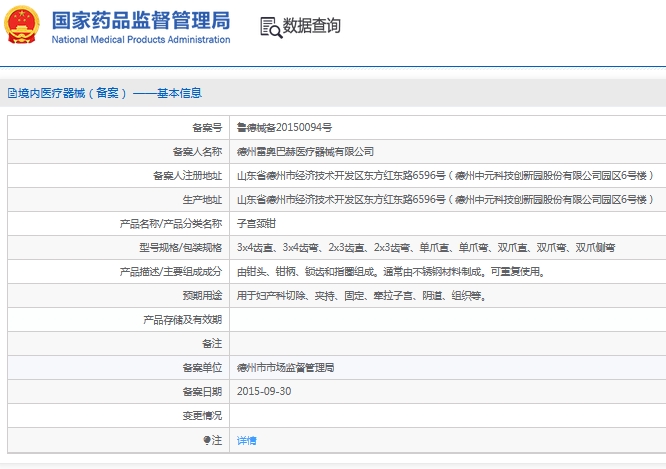Image resolution: width=666 pixels, height=469 pixels.
Task: Click product description starting 由钳头、钳柄
Action: point(391,271)
